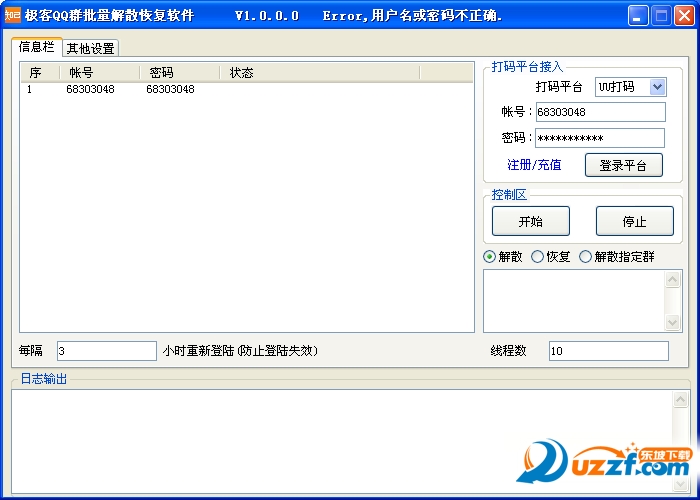Click group list scroll down arrow
The width and height of the screenshot is (700, 500).
pos(672,322)
